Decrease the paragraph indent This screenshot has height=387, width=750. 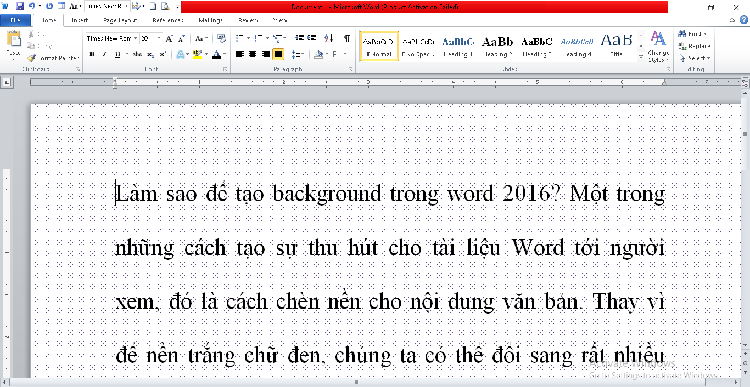300,38
